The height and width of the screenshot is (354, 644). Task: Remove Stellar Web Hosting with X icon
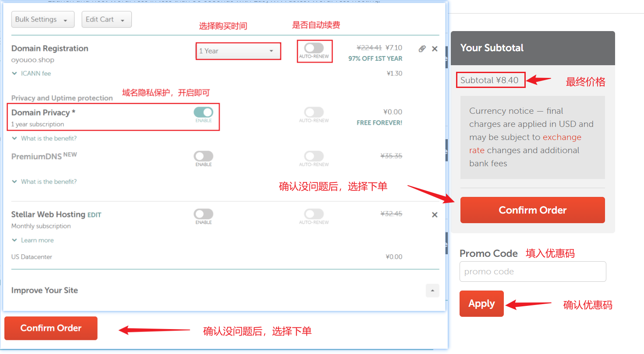coord(435,214)
